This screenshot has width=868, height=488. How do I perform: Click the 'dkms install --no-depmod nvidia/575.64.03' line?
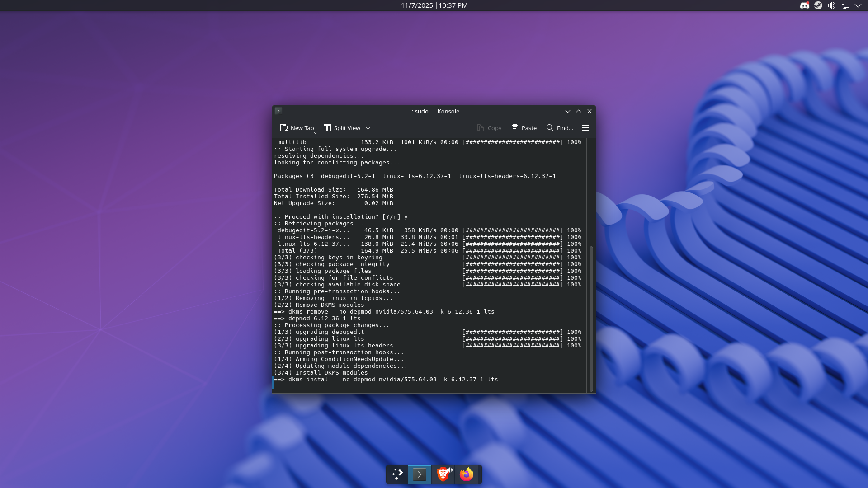386,380
